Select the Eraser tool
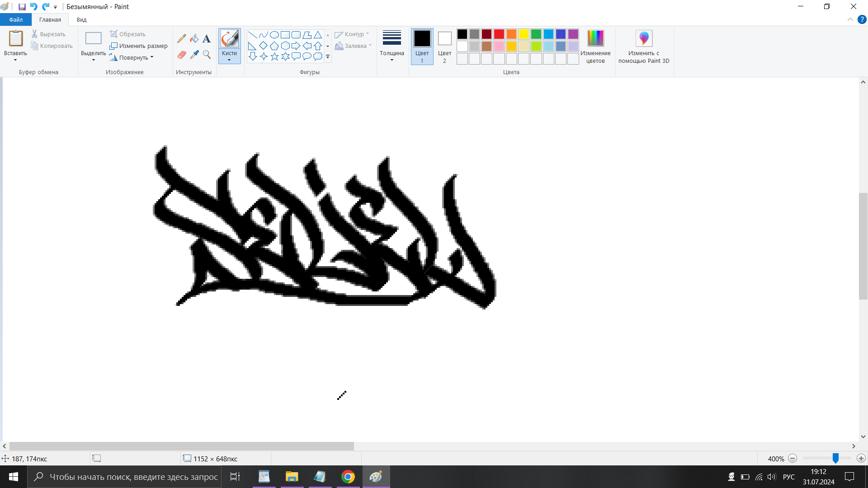This screenshot has height=488, width=868. coord(181,55)
